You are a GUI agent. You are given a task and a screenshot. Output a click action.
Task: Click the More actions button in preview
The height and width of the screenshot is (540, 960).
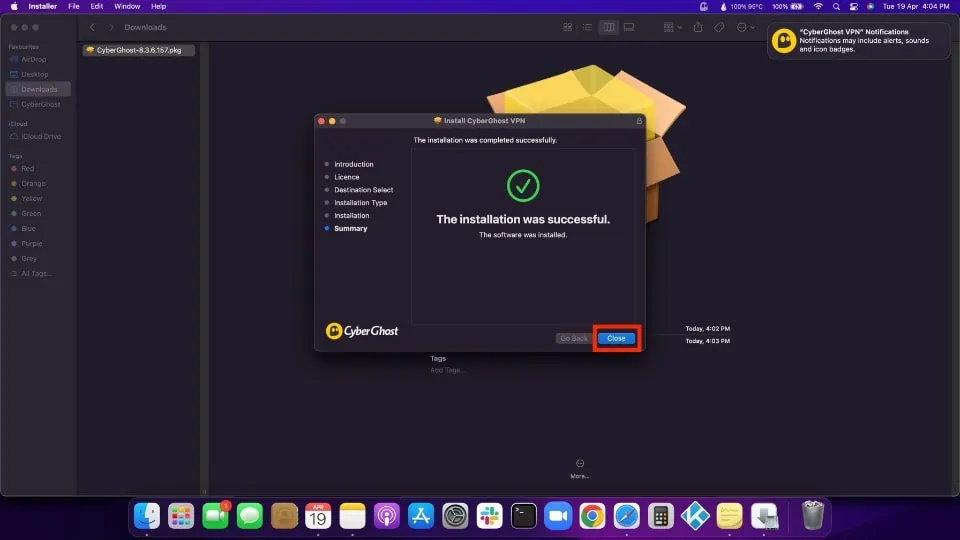579,468
